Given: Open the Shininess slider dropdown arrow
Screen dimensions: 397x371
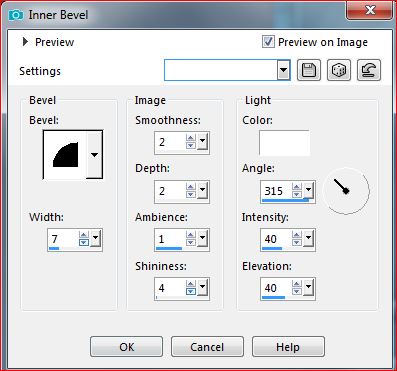Looking at the screenshot, I should [x=202, y=287].
